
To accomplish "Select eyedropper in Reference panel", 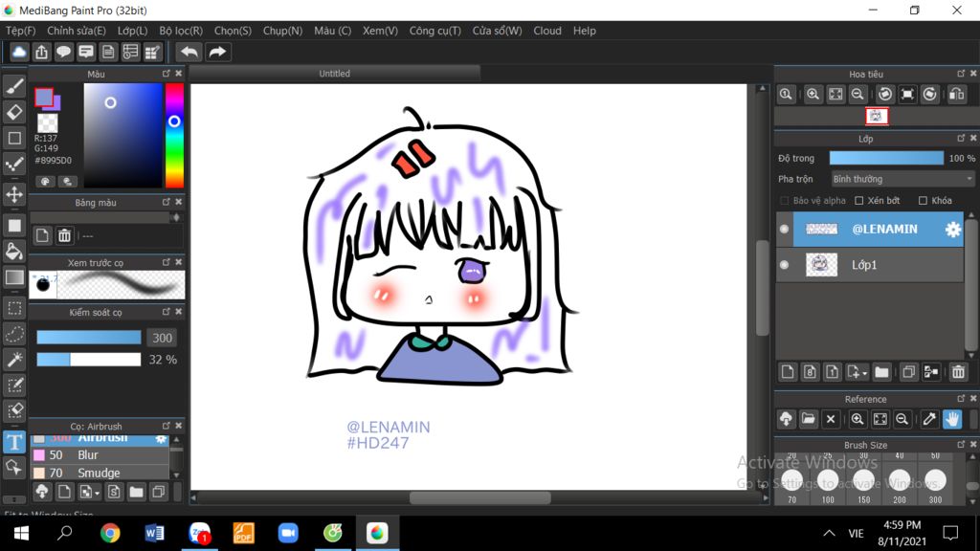I will (928, 419).
